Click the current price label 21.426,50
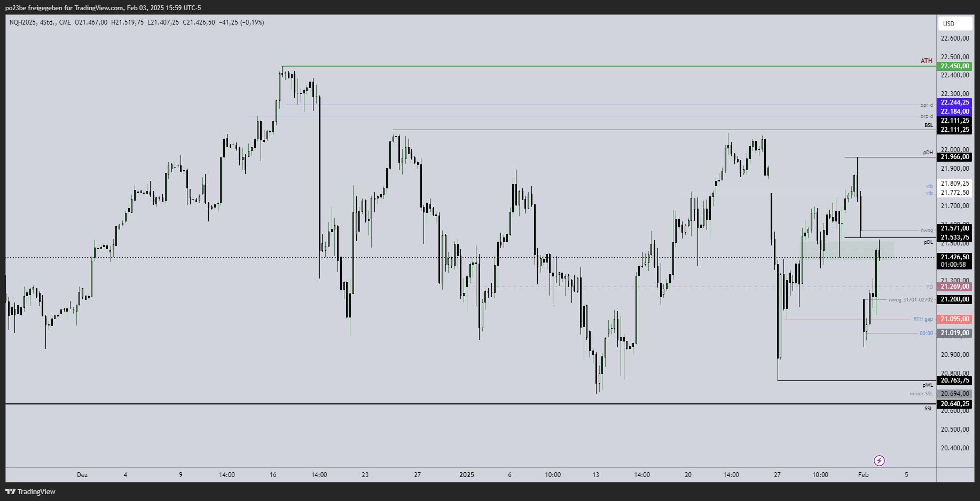 click(x=954, y=257)
